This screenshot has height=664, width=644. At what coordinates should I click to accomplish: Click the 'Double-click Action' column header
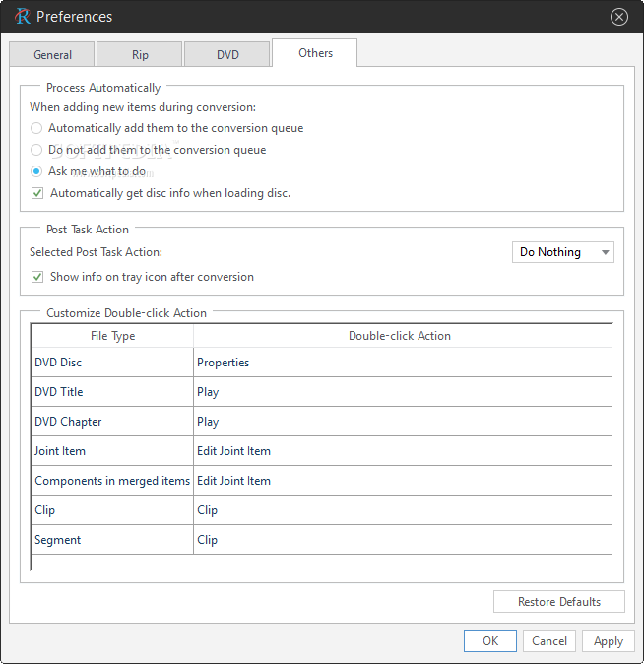click(400, 336)
